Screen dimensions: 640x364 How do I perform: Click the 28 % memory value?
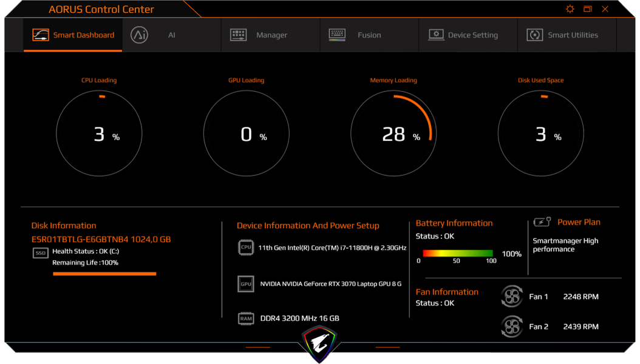[x=401, y=134]
